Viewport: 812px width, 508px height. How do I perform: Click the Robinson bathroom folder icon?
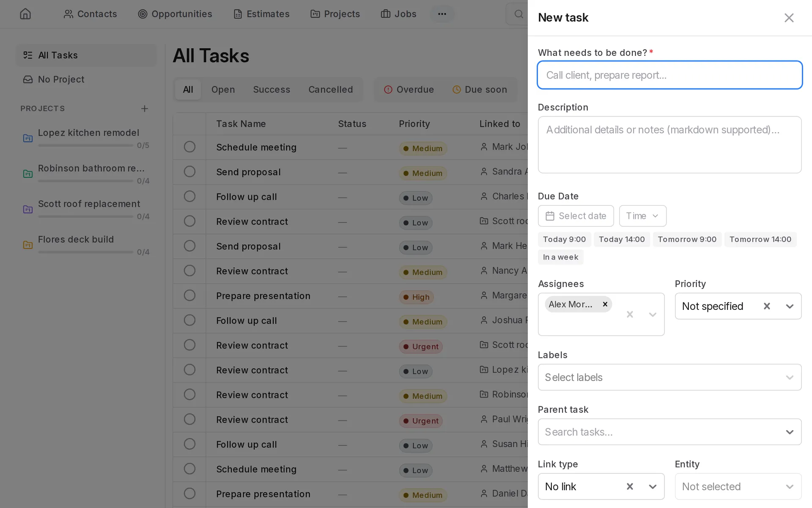[x=28, y=174]
